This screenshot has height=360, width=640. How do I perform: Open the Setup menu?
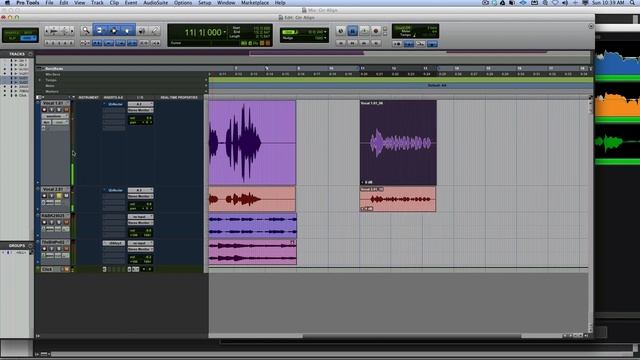[x=204, y=3]
